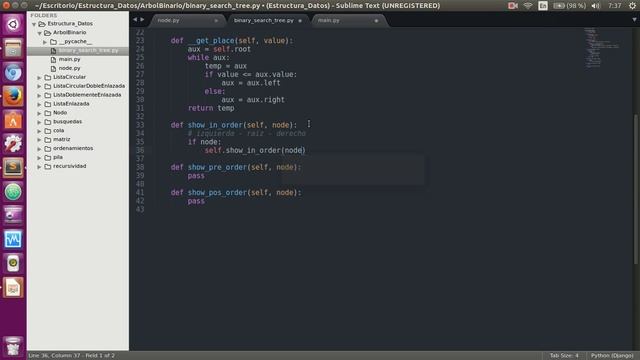Screen dimensions: 640x360
Task: Launch Firefox from the dock
Action: click(13, 97)
